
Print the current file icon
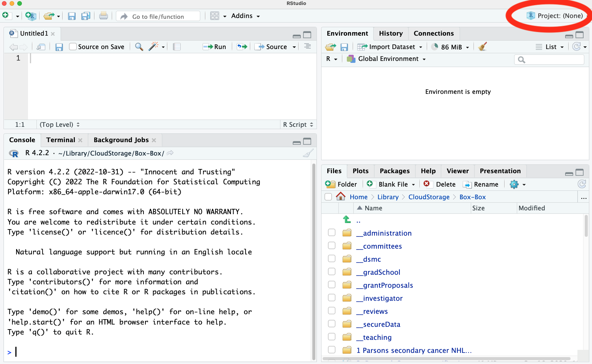tap(104, 16)
